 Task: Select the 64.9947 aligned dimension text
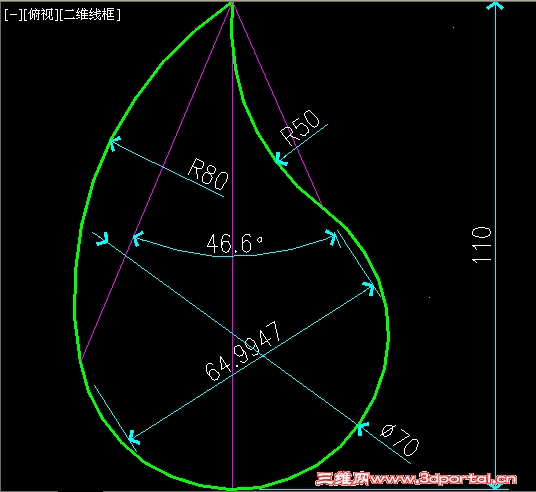tap(243, 351)
